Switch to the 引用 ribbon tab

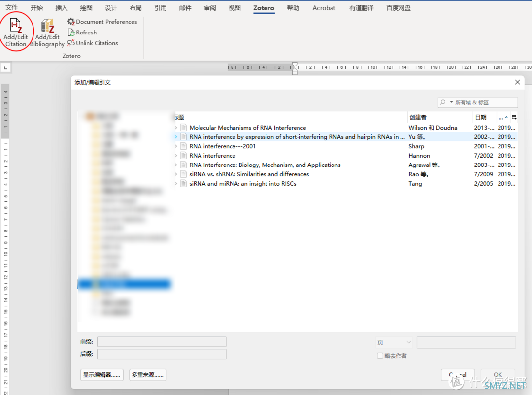coord(161,8)
